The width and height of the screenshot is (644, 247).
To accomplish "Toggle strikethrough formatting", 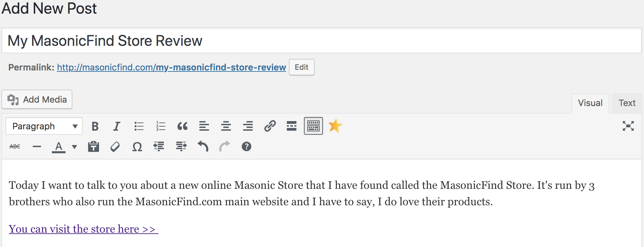I will [x=15, y=146].
